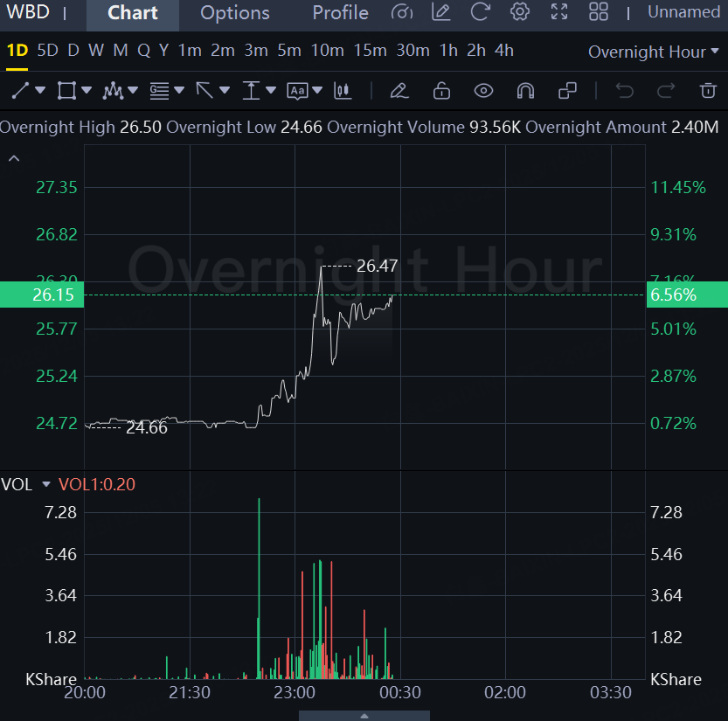
Task: Select the 1h interval
Action: coord(448,50)
